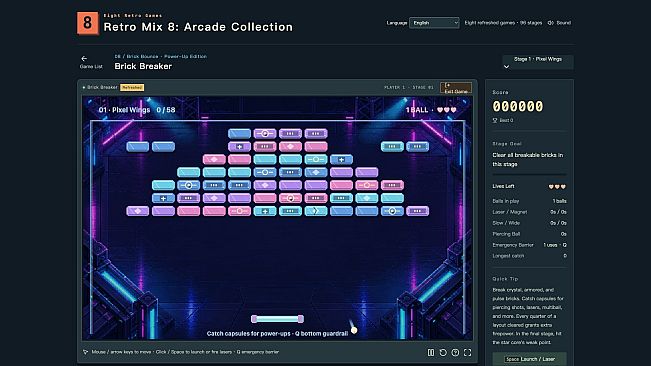Screen dimensions: 651x366
Task: Click the Balls in play stat row
Action: coord(529,201)
